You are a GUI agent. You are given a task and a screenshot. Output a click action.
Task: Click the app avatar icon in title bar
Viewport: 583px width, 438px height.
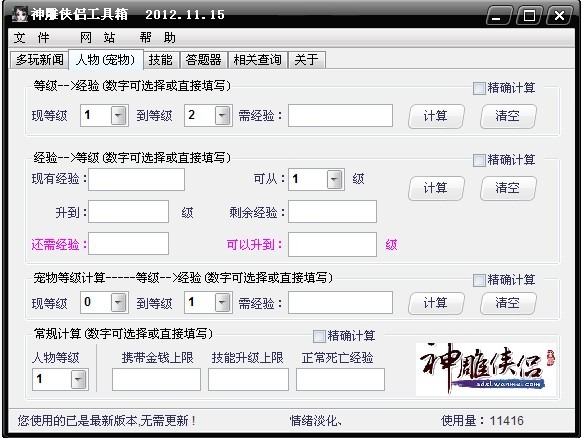(x=19, y=14)
